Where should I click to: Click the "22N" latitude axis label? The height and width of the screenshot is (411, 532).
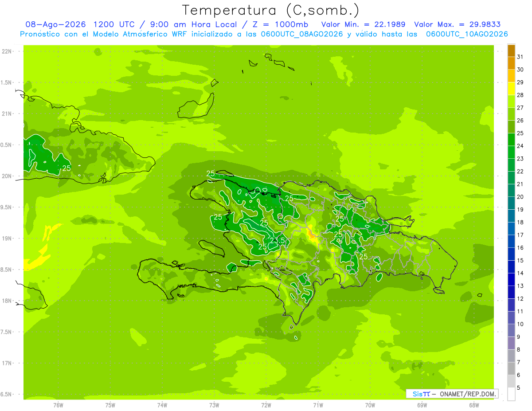coord(6,51)
